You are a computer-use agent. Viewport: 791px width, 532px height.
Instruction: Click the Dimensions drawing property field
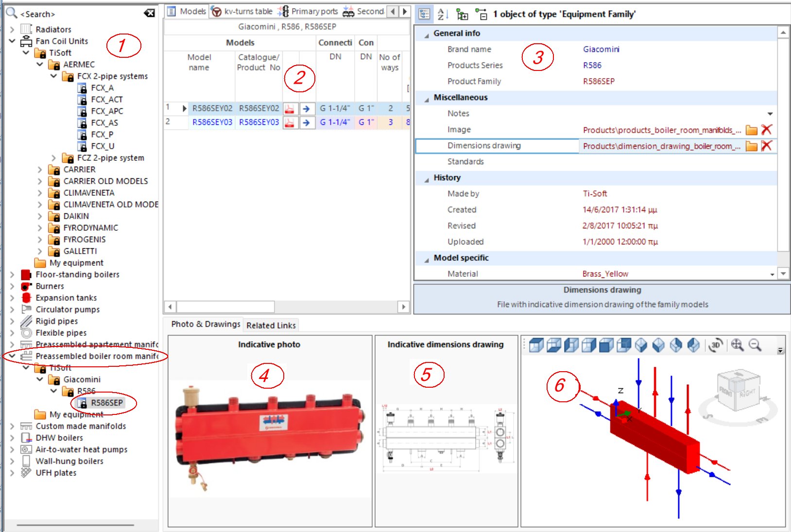[596, 146]
